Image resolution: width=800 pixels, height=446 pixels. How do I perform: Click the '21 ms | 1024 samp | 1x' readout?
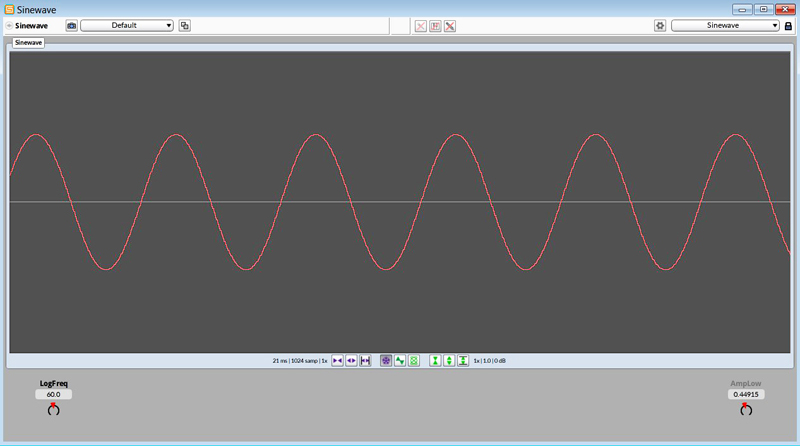pos(300,361)
